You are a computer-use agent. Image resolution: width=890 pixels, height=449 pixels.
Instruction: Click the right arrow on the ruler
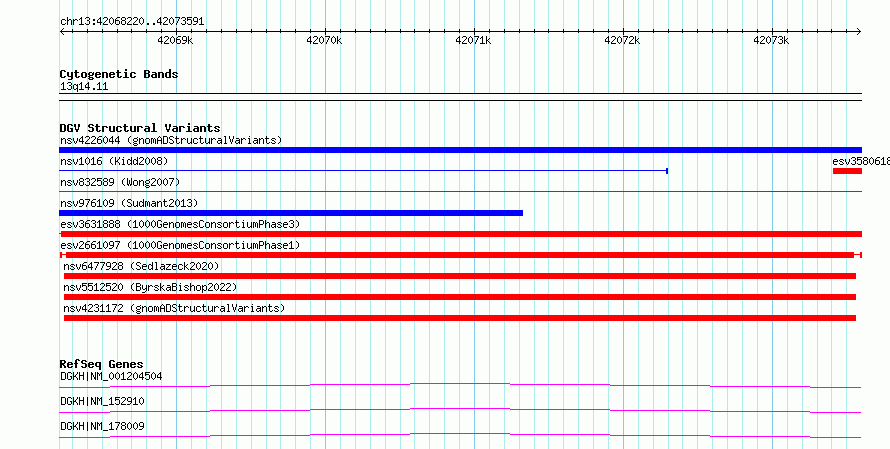pos(859,31)
